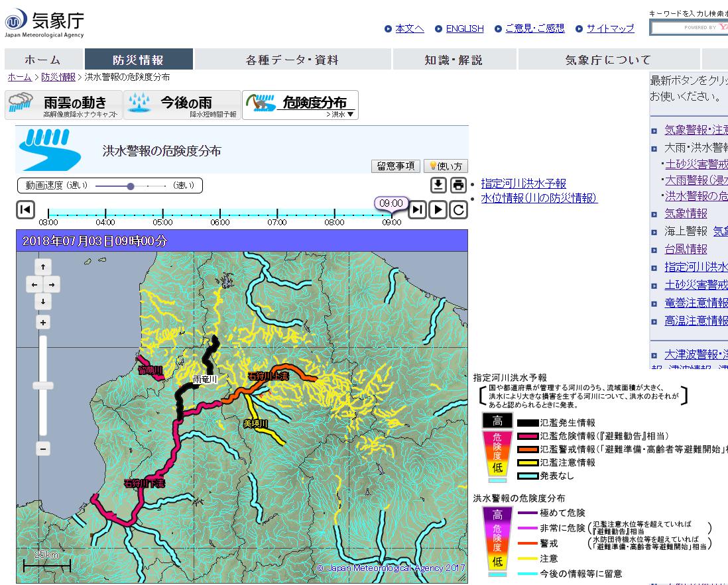Pan the map right
728x585 pixels.
click(52, 284)
